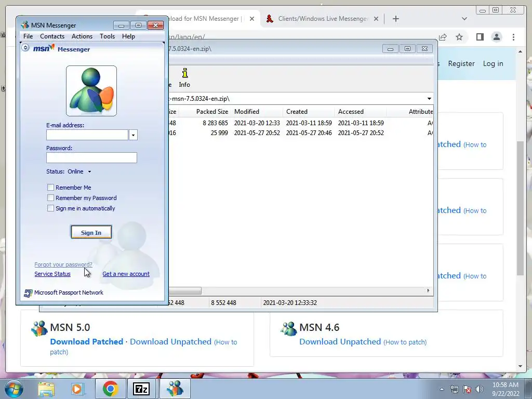Enable the Remember Me checkbox

coord(50,187)
